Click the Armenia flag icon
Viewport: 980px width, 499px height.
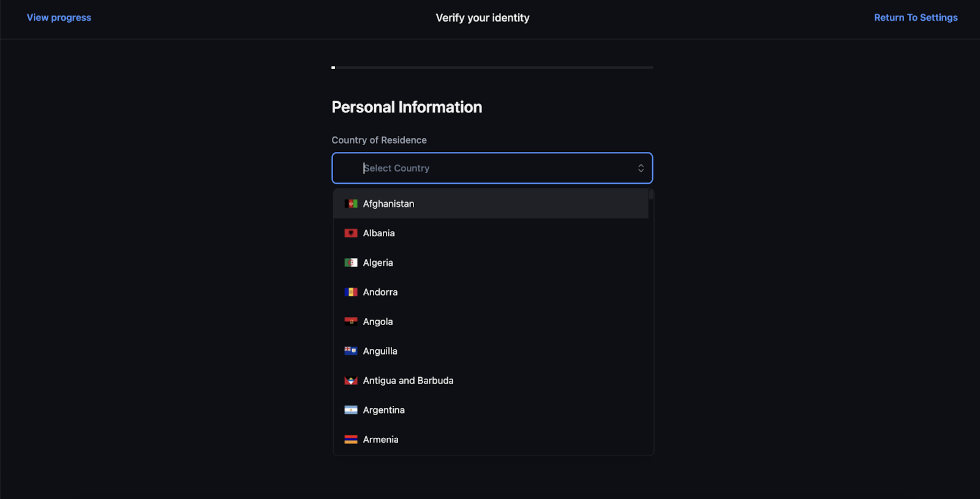[350, 440]
